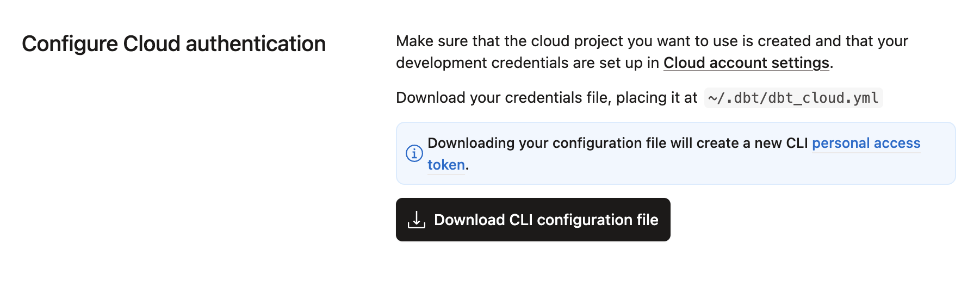Click the download arrow icon on the button
The image size is (980, 299).
417,220
